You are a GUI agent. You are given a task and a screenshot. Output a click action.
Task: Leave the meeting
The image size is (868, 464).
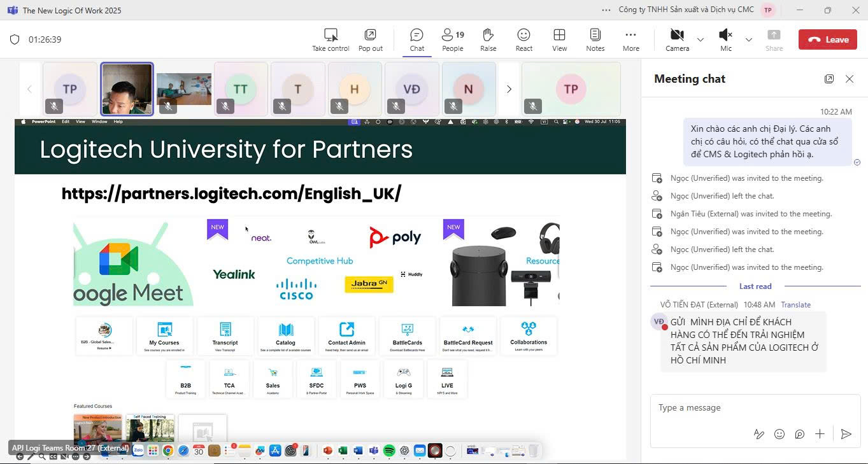(x=827, y=39)
